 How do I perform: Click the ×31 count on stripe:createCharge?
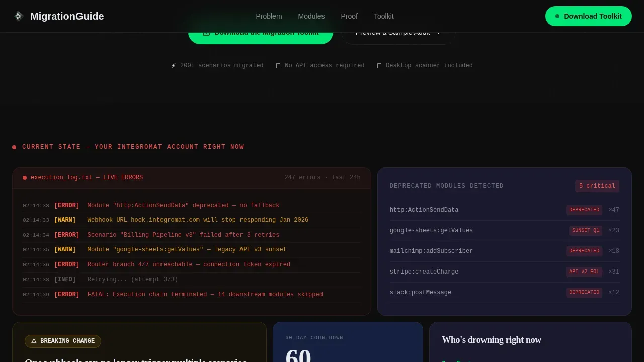point(614,272)
